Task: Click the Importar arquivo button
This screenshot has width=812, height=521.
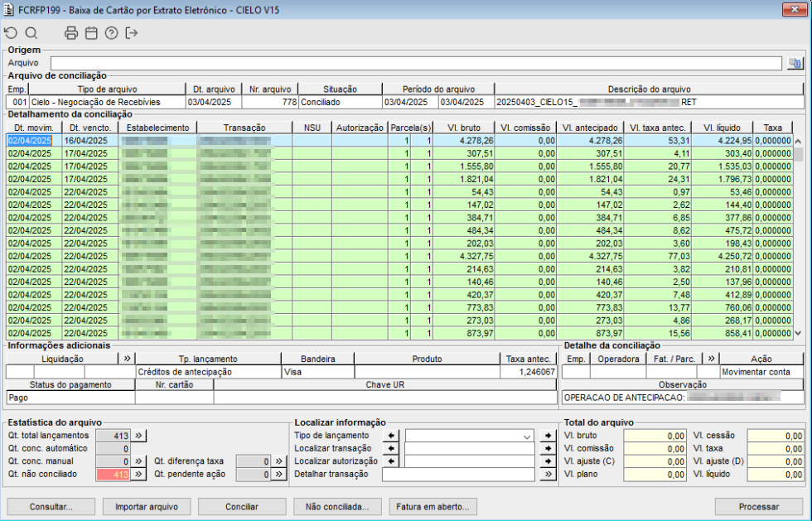Action: tap(147, 507)
